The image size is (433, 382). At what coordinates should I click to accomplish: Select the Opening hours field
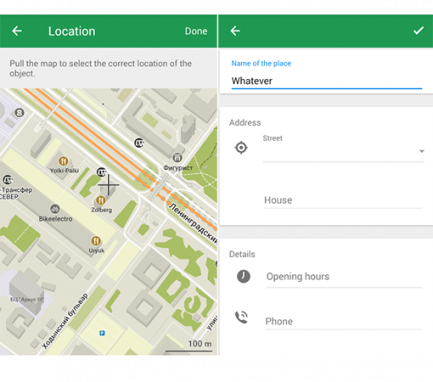[344, 277]
